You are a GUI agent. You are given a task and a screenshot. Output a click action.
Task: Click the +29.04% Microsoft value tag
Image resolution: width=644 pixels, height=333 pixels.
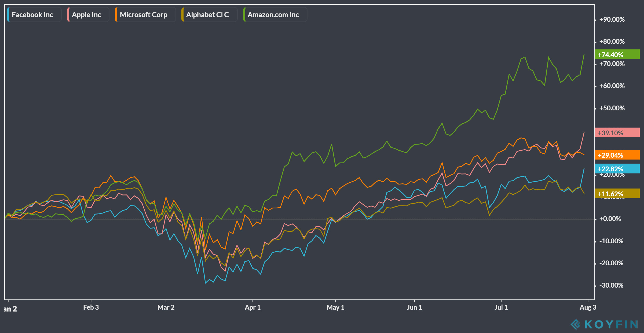617,155
